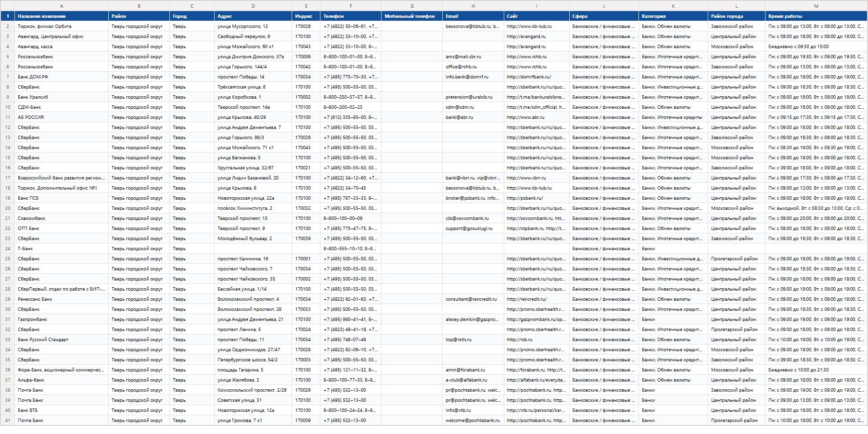Click the 'Мобильный телефон' header cell
The height and width of the screenshot is (434, 868).
412,16
